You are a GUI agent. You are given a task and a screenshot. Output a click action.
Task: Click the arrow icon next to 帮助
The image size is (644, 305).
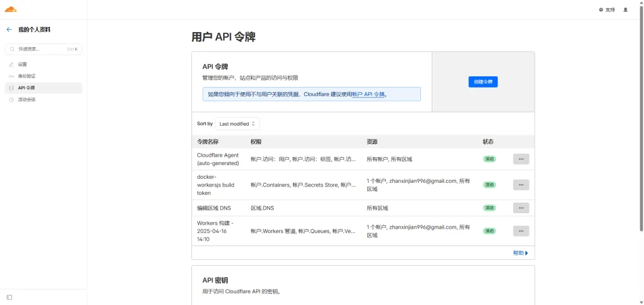point(527,253)
